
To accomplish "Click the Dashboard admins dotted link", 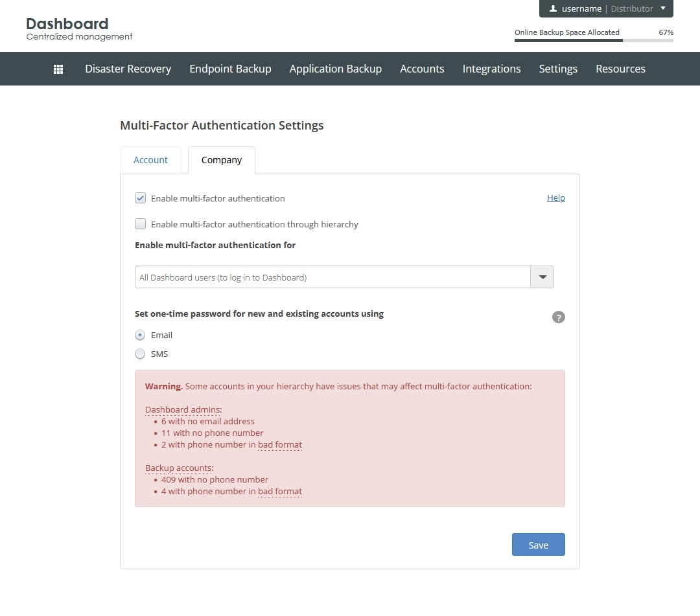I will tap(183, 409).
